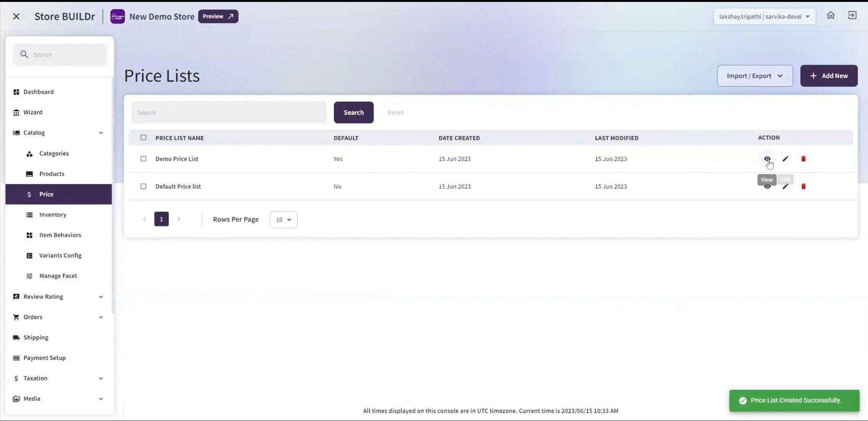The height and width of the screenshot is (421, 868).
Task: Delete Demo Price List using trash icon
Action: pos(804,159)
